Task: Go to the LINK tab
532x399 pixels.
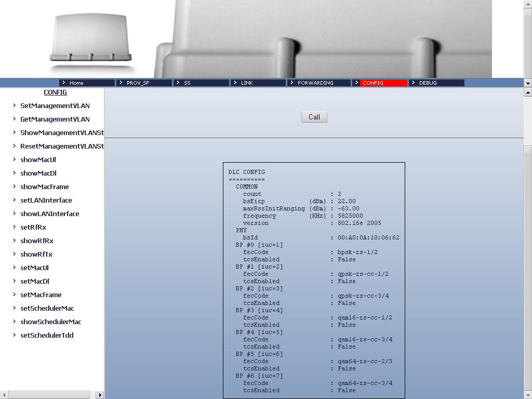Action: pos(258,83)
